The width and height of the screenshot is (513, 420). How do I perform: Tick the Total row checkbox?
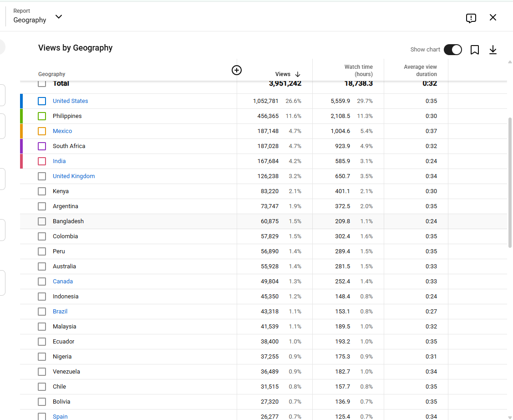click(x=42, y=83)
